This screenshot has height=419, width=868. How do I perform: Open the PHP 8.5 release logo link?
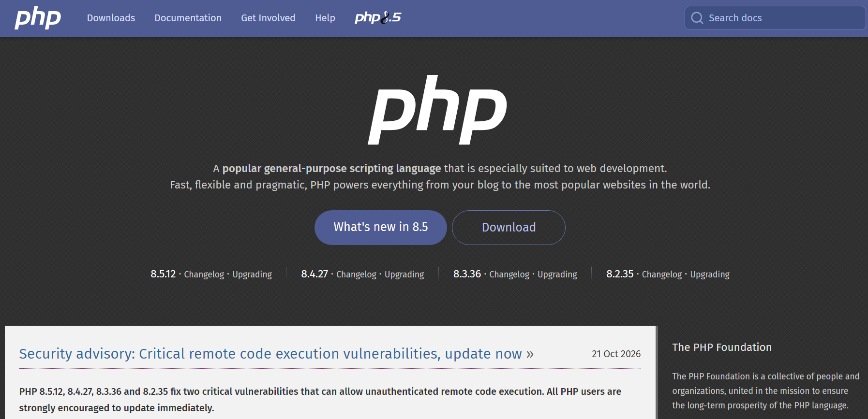pos(378,18)
